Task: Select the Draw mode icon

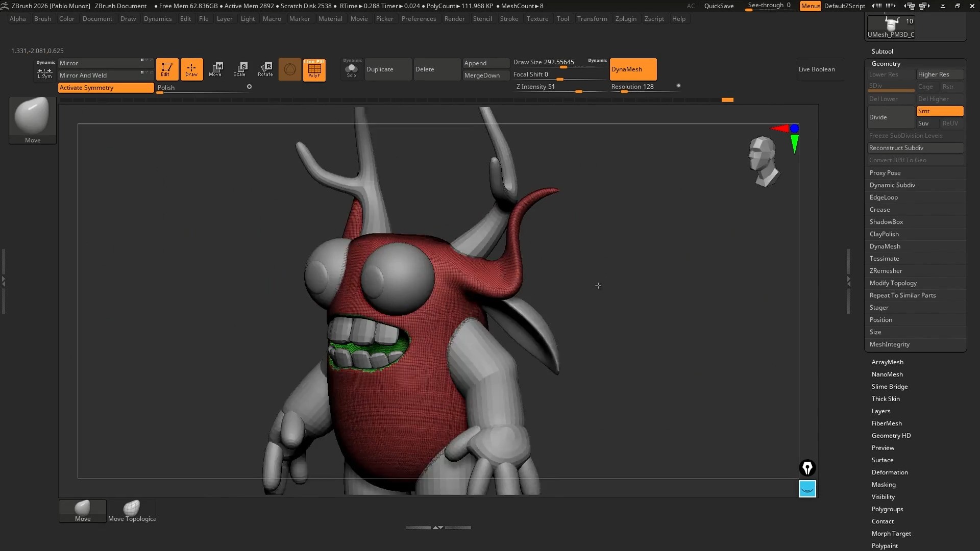Action: [191, 69]
